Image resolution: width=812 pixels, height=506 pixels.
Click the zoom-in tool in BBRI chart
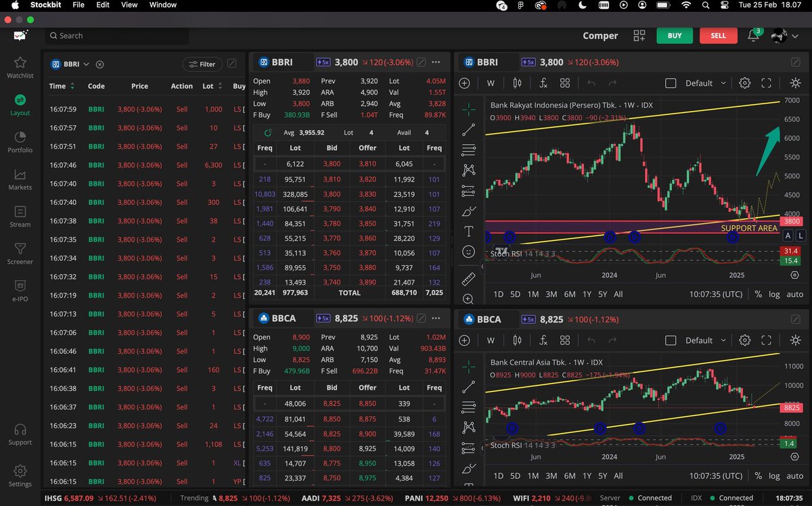(468, 298)
